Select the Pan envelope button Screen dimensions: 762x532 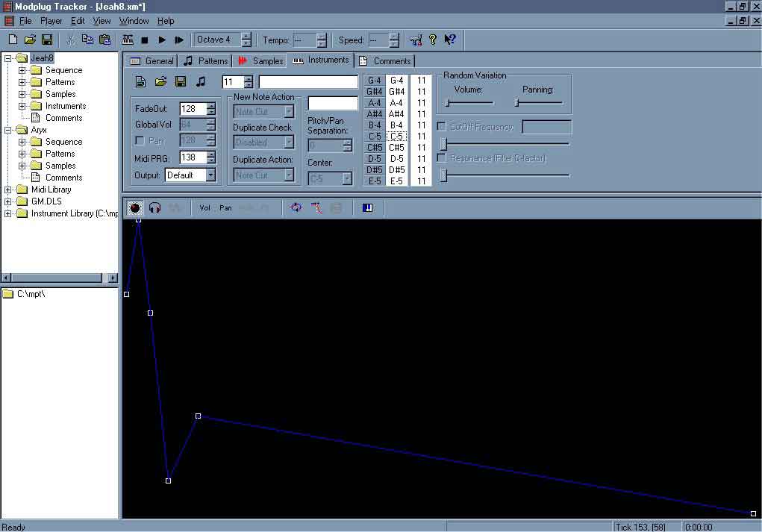(225, 208)
